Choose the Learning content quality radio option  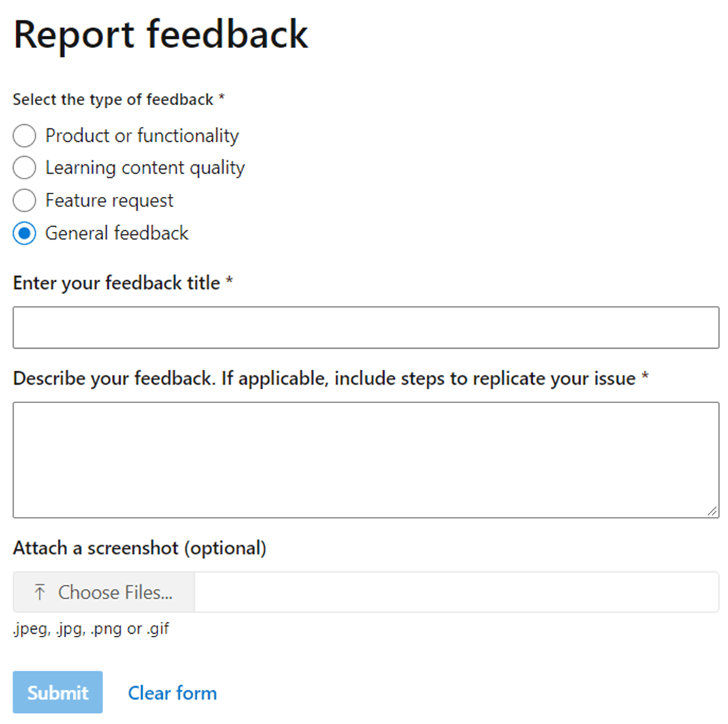pos(24,168)
